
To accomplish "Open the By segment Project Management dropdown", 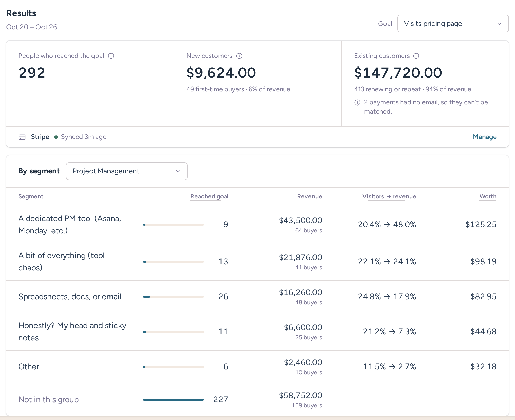I will (x=127, y=171).
